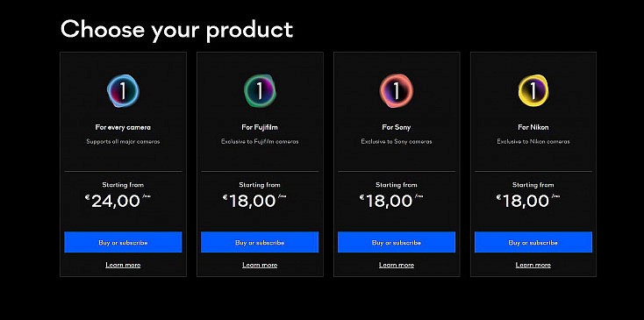The image size is (644, 320).
Task: Click the Fujifilm €18,00 price
Action: [254, 201]
